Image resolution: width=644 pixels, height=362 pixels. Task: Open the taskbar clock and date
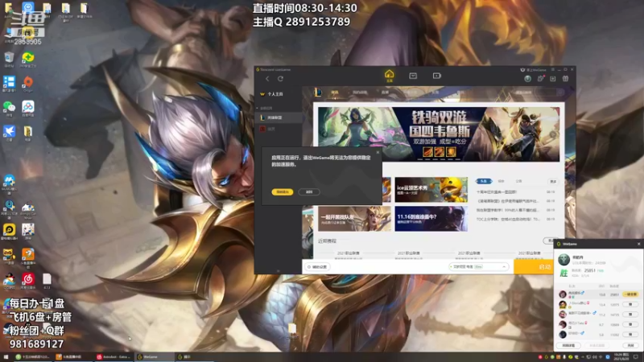(x=621, y=356)
